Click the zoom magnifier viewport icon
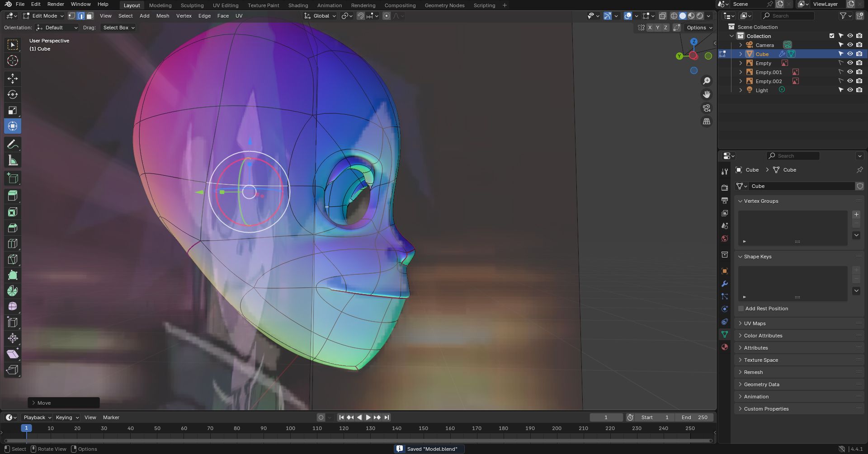This screenshot has height=454, width=868. (706, 81)
